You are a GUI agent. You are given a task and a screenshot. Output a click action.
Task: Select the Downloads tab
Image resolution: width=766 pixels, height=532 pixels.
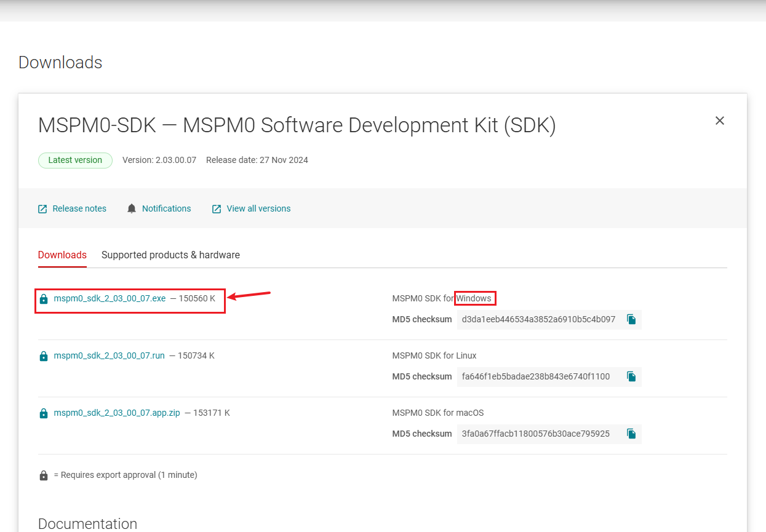coord(62,255)
